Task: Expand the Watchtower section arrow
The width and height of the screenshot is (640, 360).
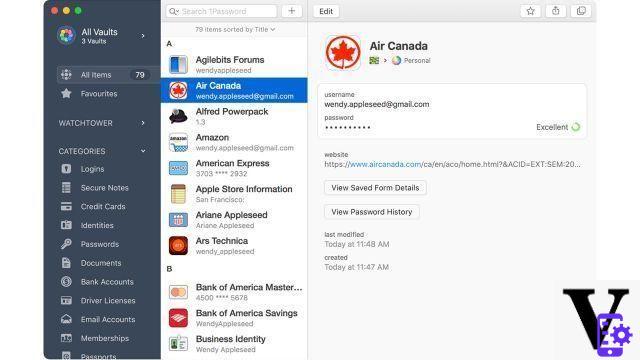Action: pos(143,123)
